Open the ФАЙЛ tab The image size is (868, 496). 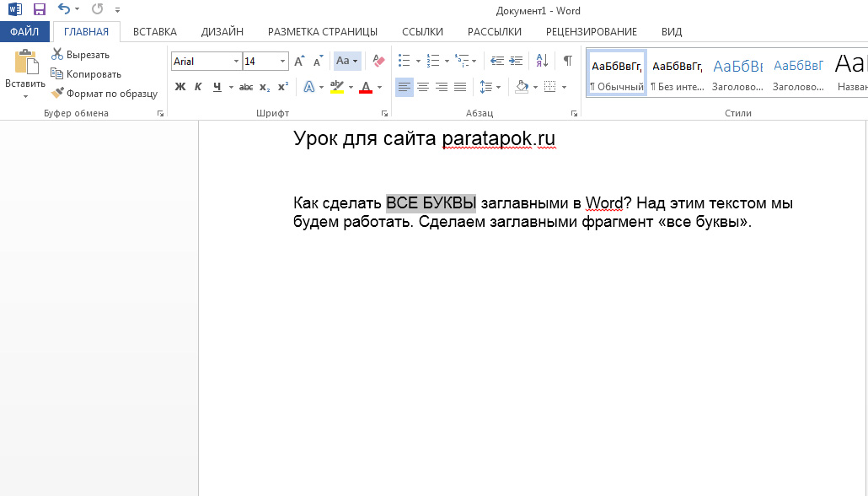(24, 31)
